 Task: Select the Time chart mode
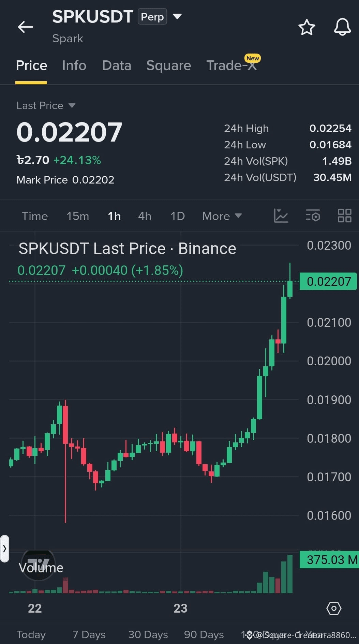(35, 216)
